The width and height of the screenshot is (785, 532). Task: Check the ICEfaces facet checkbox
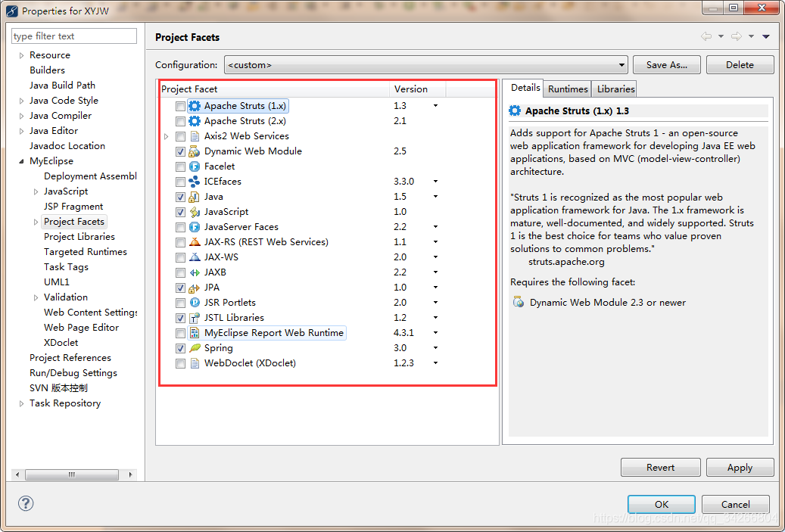coord(180,182)
